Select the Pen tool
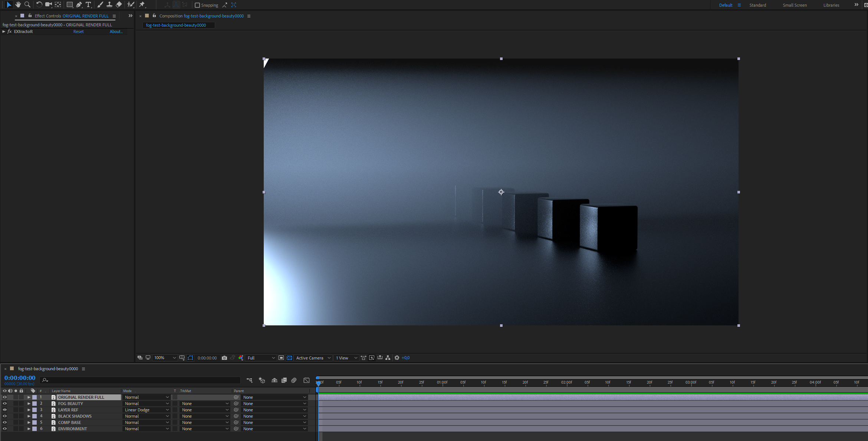The height and width of the screenshot is (441, 868). [79, 4]
